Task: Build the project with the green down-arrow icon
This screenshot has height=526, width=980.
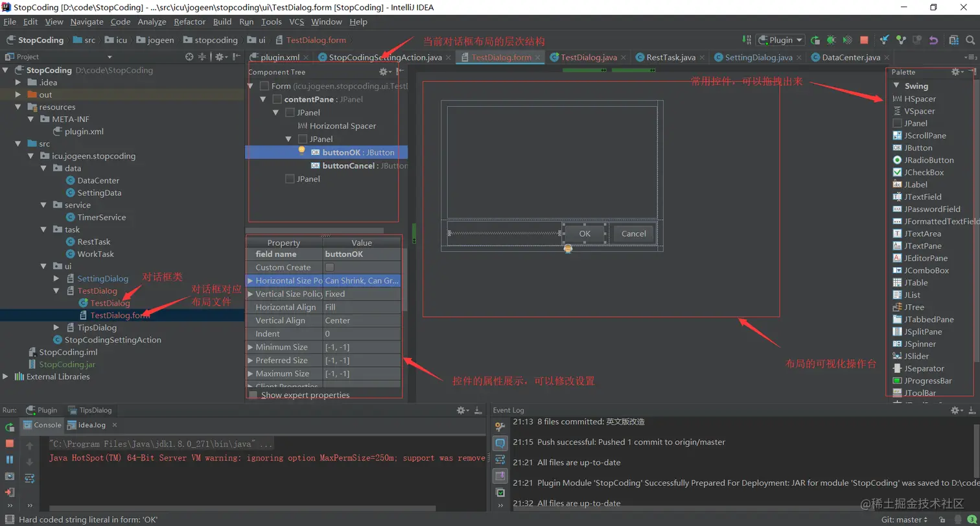Action: pyautogui.click(x=748, y=40)
